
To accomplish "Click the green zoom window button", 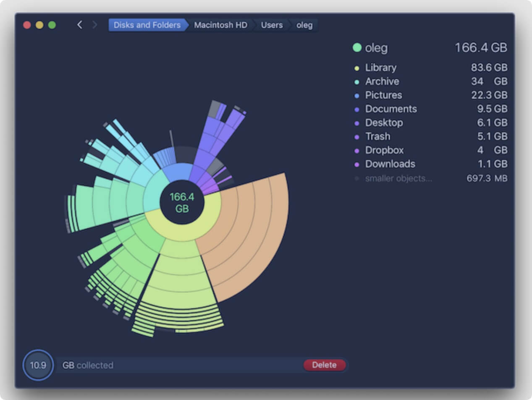I will pos(52,25).
